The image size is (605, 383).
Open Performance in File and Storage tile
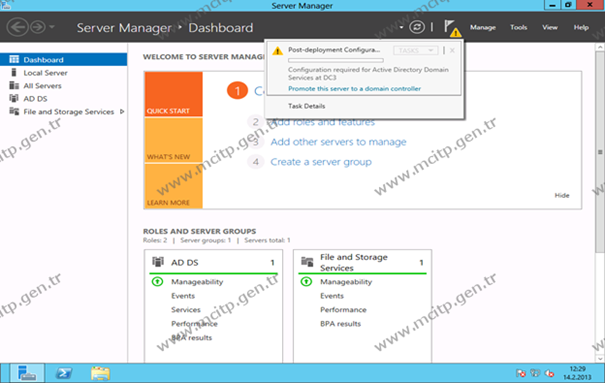(x=343, y=310)
